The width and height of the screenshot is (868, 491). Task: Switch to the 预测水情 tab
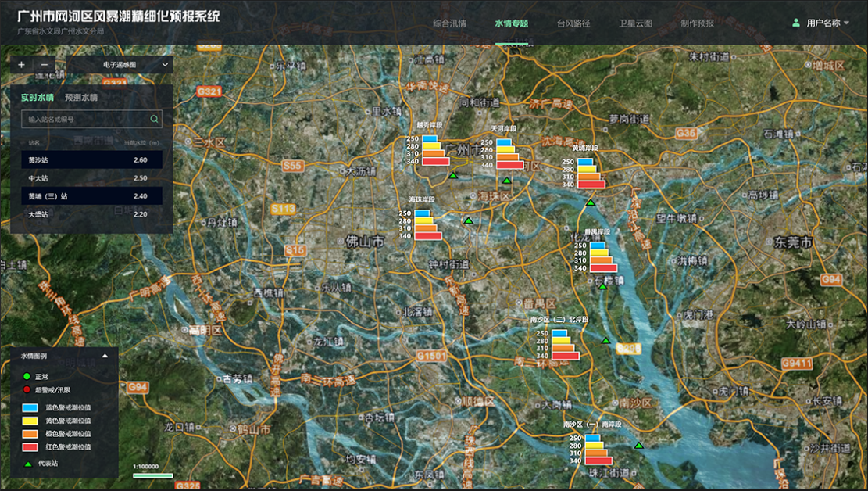click(80, 98)
